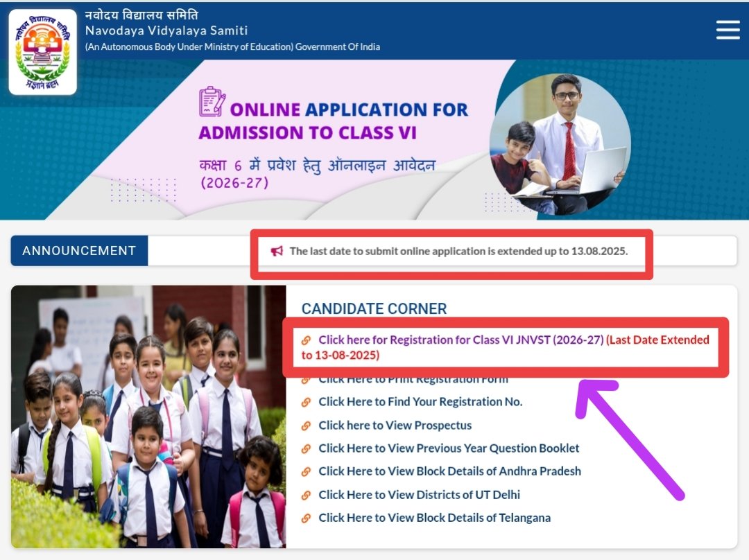Click link icon beside Telangana block details

pos(307,518)
